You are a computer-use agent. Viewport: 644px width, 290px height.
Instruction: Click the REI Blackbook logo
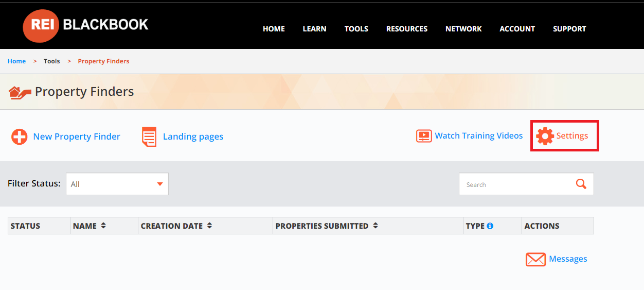(x=85, y=25)
